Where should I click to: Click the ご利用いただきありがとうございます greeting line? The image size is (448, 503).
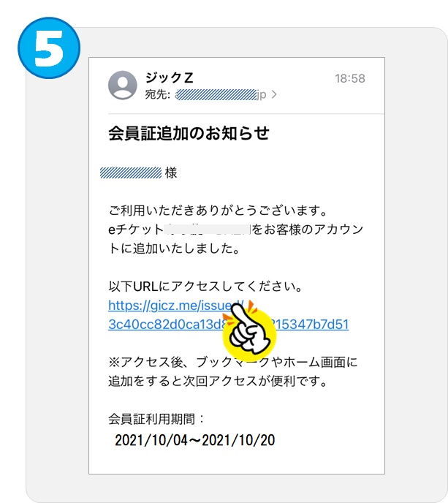pos(218,211)
